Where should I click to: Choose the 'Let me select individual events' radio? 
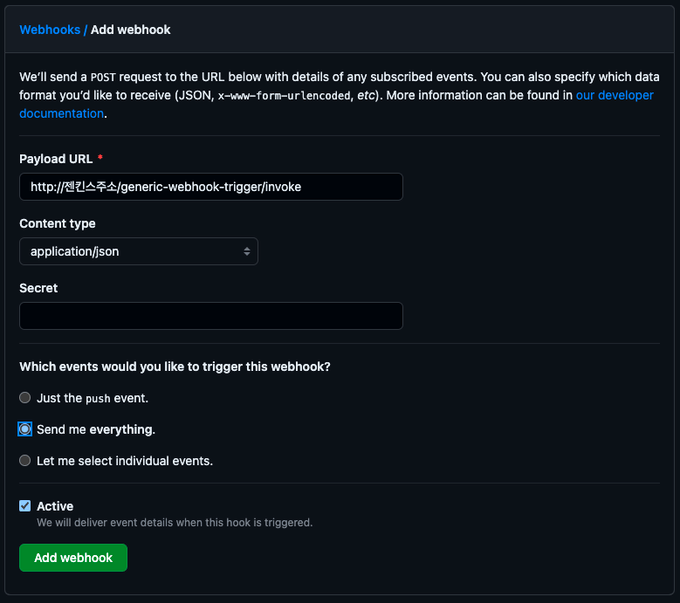(x=25, y=461)
